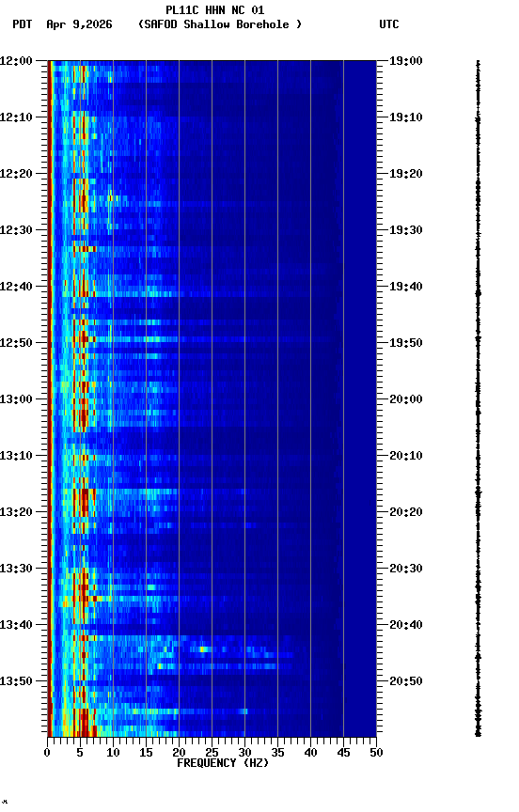Screen dimensions: 519x812
Task: Click the 45 Hz axis tick label
Action: click(x=343, y=753)
